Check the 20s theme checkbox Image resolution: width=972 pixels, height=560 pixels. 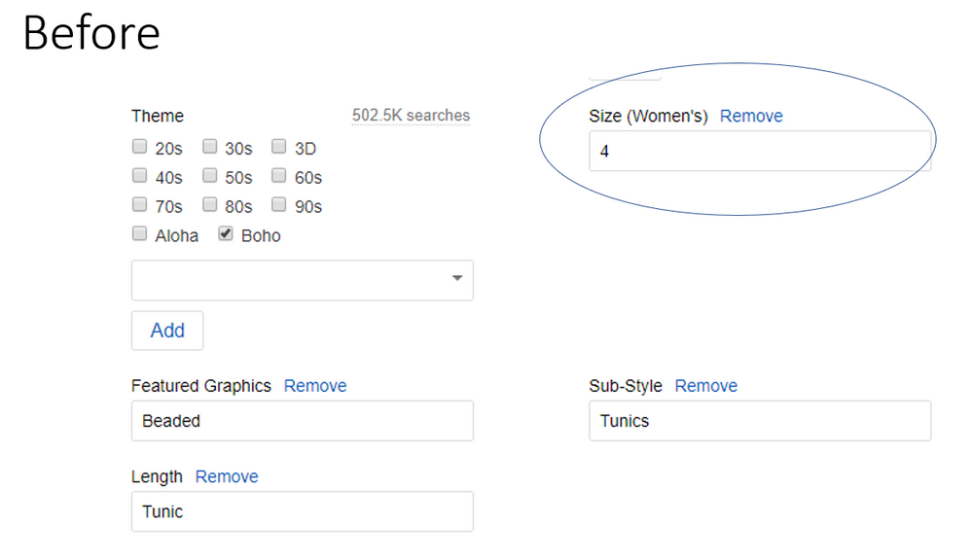point(139,148)
